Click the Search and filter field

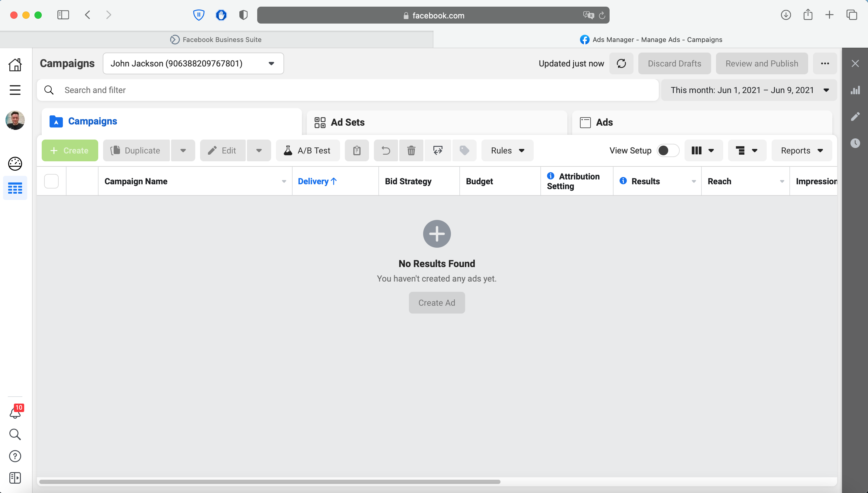coord(348,90)
